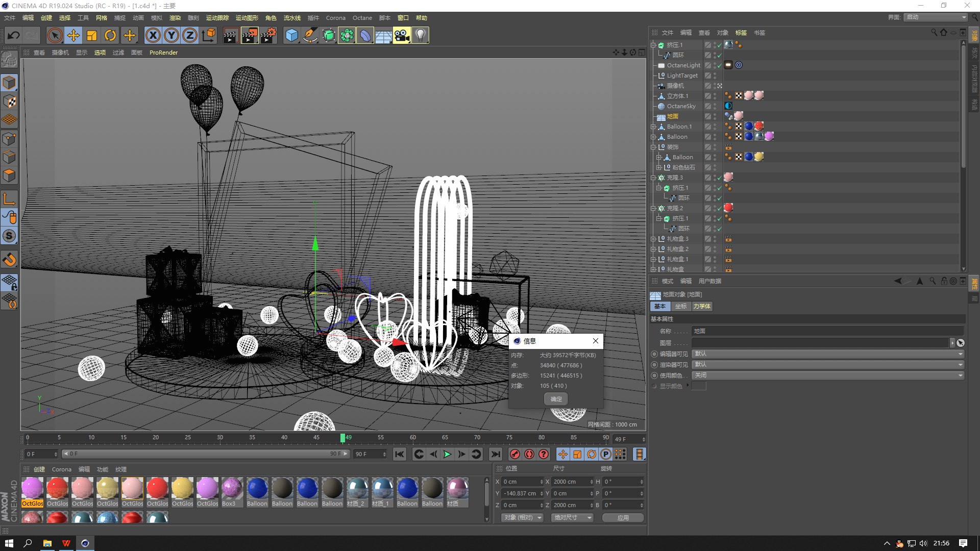Screen dimensions: 980x551
Task: Click the record active objects keyframe button
Action: pyautogui.click(x=515, y=454)
